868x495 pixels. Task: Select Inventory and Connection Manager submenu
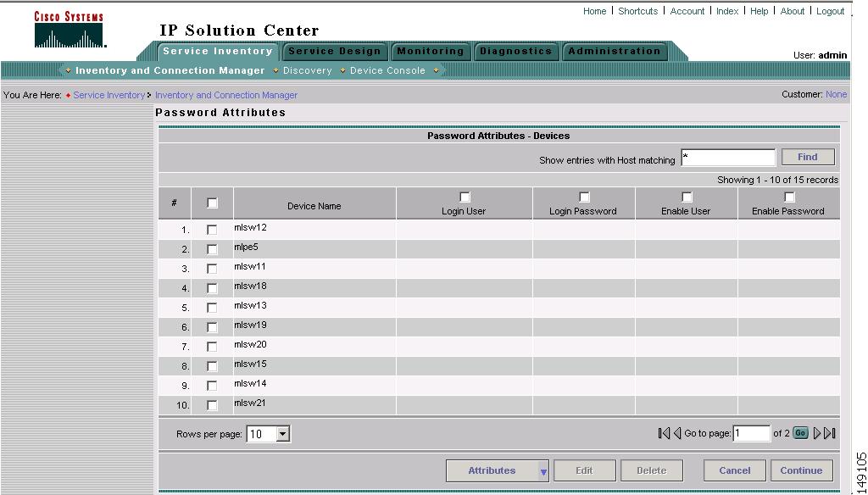(170, 70)
